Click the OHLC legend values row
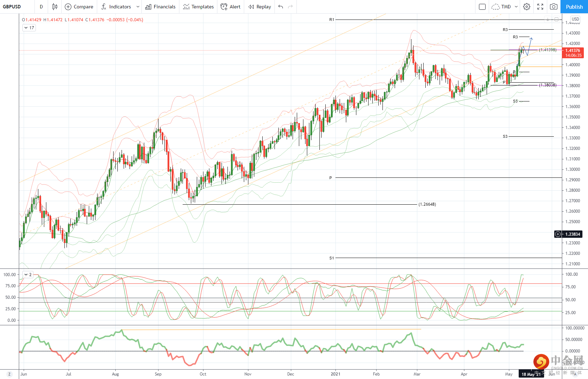The width and height of the screenshot is (588, 379). point(83,20)
